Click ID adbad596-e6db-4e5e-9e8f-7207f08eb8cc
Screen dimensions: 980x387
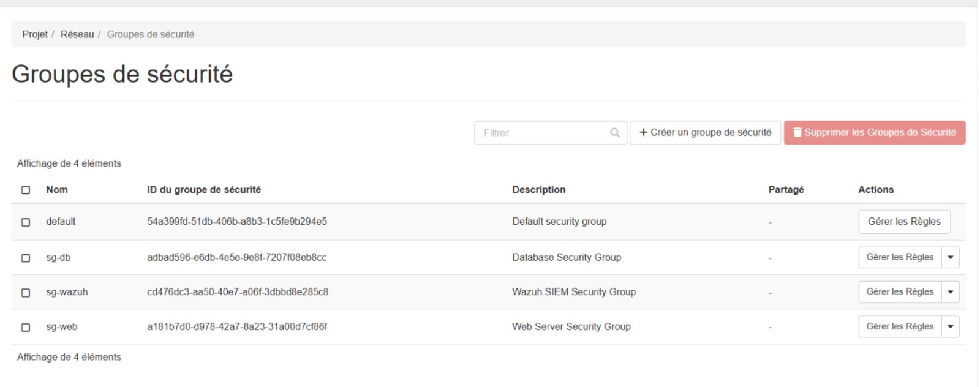click(237, 257)
